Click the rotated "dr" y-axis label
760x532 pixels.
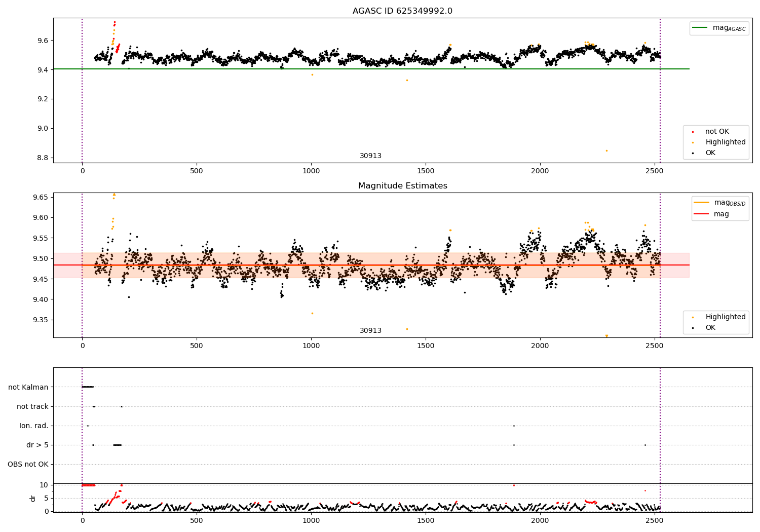tap(33, 498)
